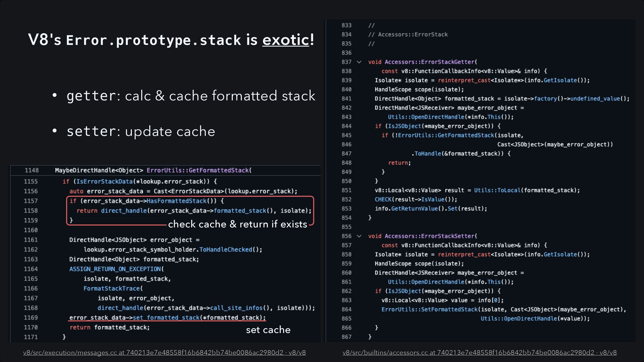This screenshot has height=362, width=644.
Task: Click the set_formatted_stack underlined code line
Action: point(167,317)
